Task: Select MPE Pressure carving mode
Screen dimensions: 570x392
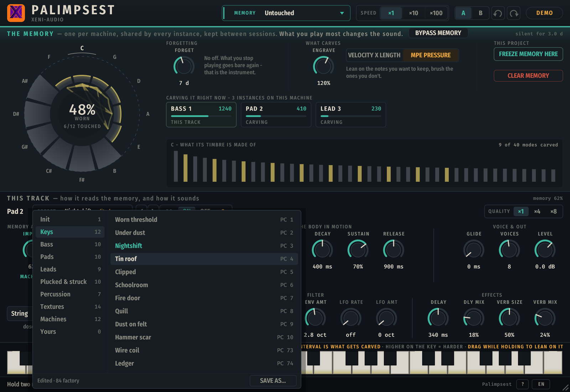Action: click(x=431, y=55)
